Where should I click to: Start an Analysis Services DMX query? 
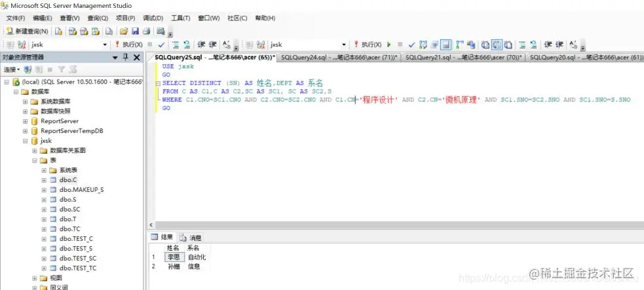(85, 31)
